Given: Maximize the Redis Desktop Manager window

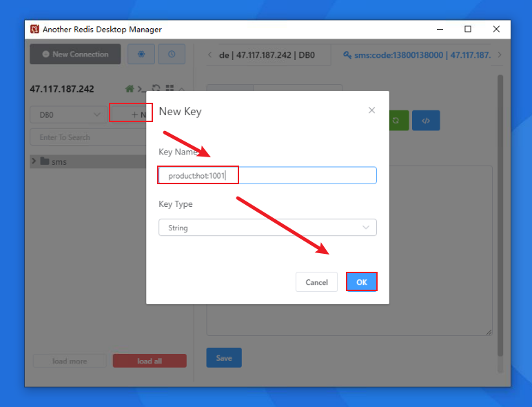Looking at the screenshot, I should point(468,29).
